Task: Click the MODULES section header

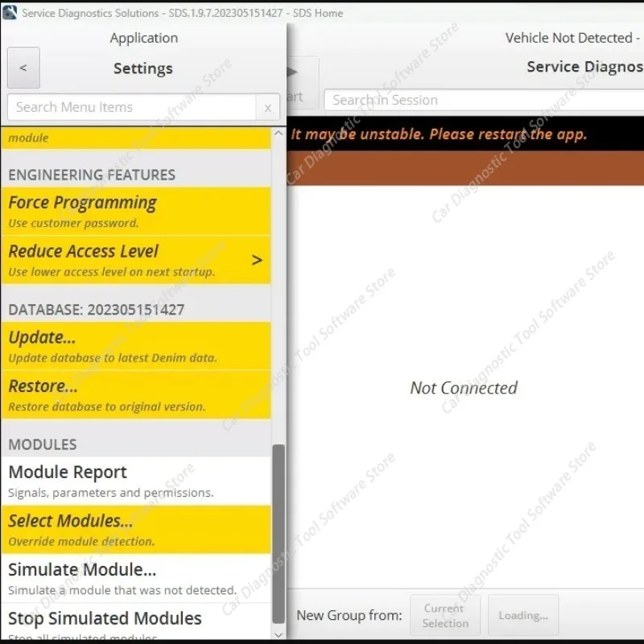Action: [x=43, y=444]
